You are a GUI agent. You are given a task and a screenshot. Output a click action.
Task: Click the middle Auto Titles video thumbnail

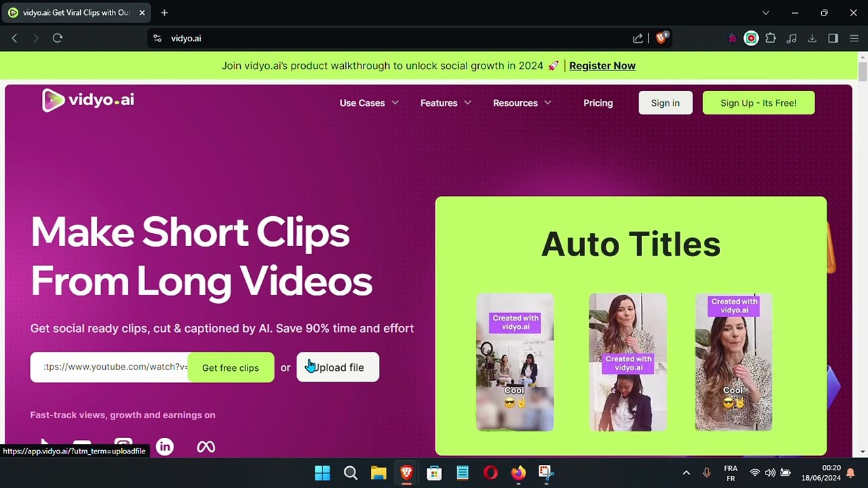tap(628, 362)
